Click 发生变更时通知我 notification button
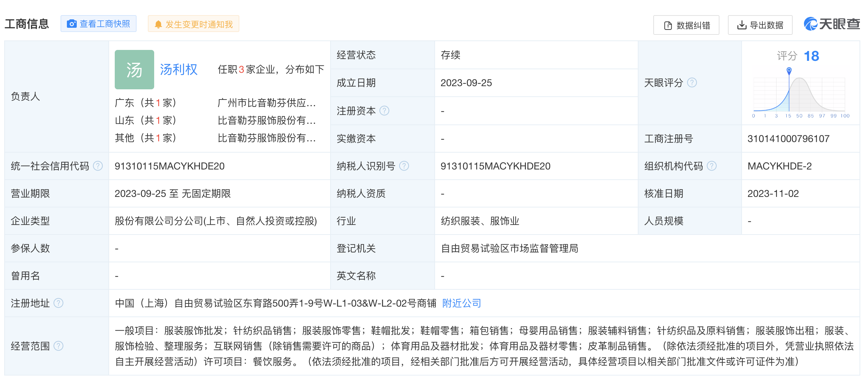Screen dimensions: 868x391 click(x=194, y=24)
